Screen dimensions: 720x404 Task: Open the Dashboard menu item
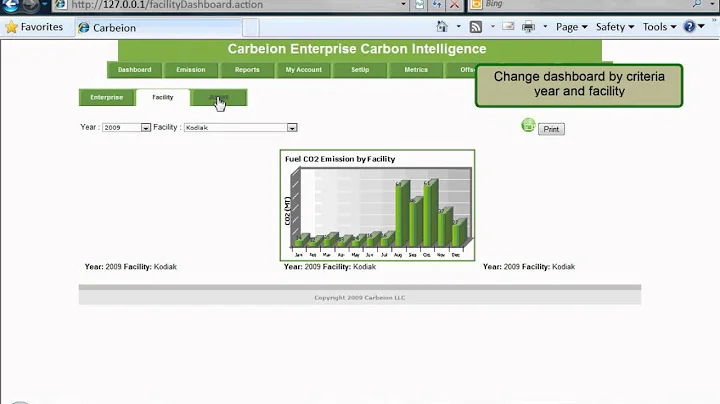[x=135, y=70]
